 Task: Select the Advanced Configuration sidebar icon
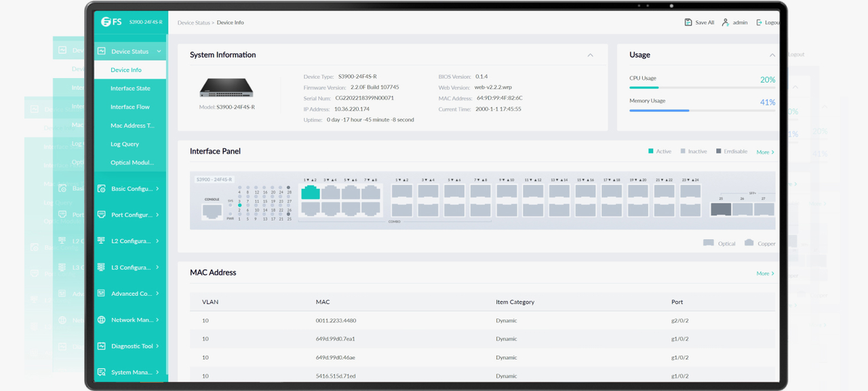tap(102, 293)
